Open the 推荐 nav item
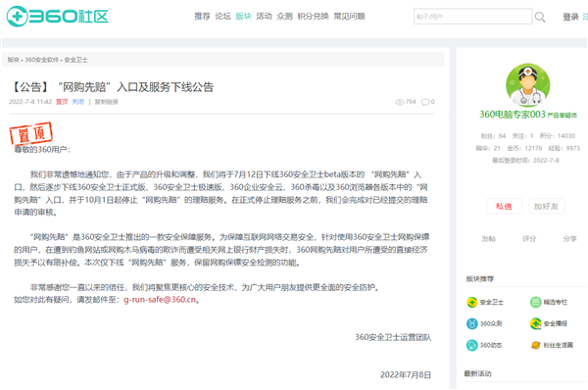588x390 pixels. [x=202, y=16]
